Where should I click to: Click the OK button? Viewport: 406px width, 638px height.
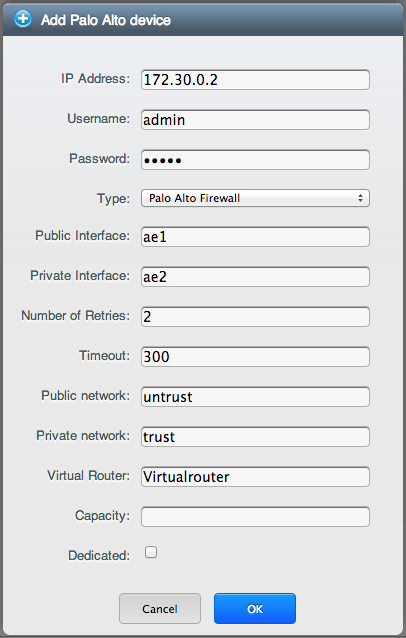pyautogui.click(x=255, y=609)
